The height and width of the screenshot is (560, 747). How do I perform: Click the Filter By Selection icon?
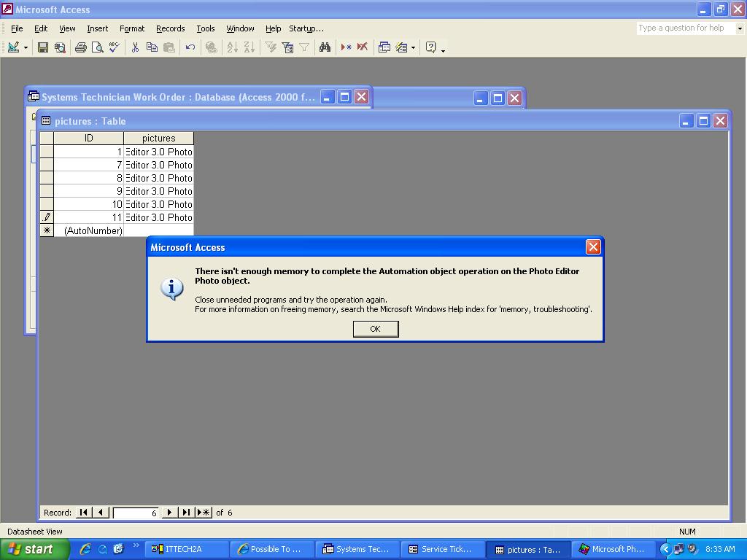pos(271,47)
